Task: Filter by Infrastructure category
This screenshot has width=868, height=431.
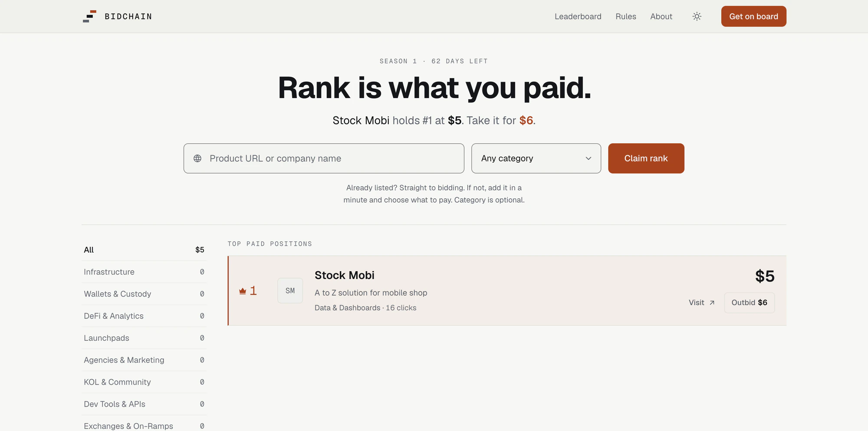Action: pos(144,272)
